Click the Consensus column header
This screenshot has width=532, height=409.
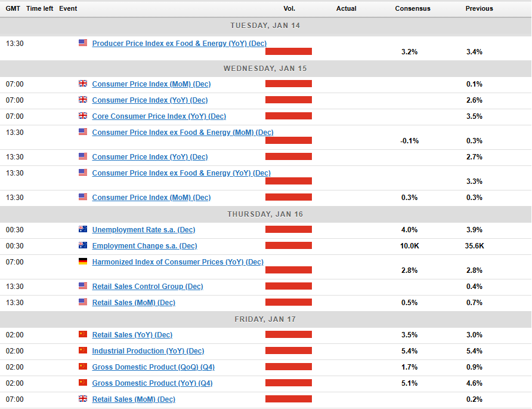pyautogui.click(x=412, y=8)
